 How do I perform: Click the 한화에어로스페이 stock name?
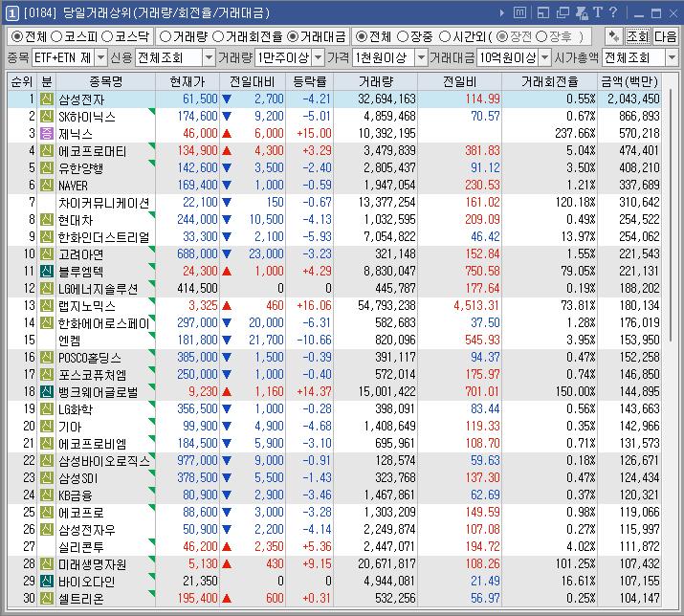coord(104,323)
